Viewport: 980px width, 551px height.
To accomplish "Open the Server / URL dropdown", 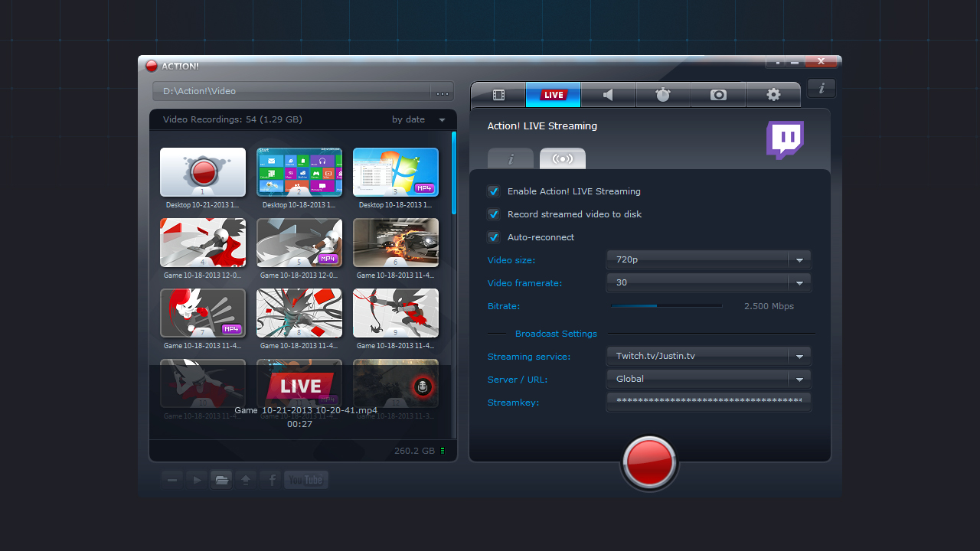I will 799,378.
